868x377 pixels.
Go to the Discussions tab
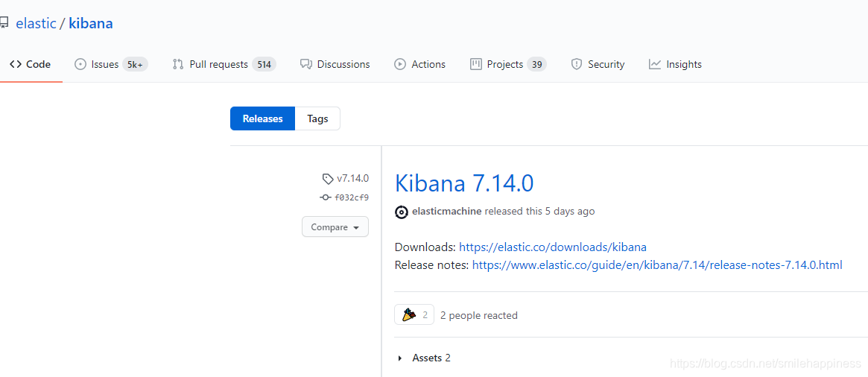point(335,64)
